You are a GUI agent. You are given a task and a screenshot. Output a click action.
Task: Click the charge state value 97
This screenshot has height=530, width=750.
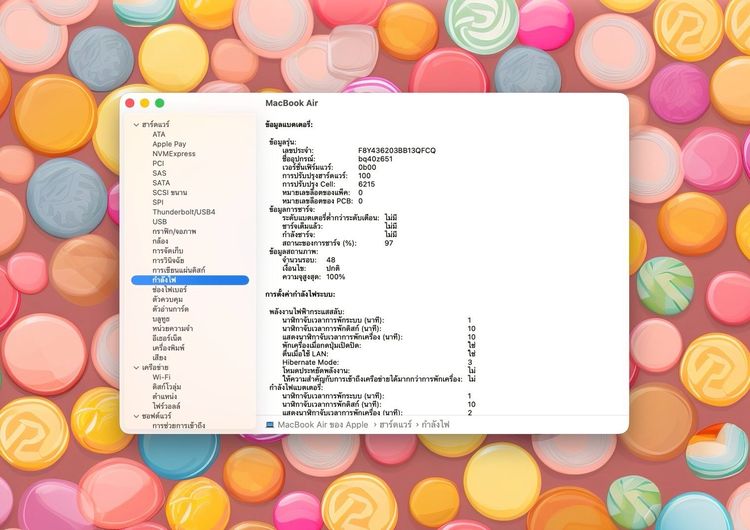pyautogui.click(x=389, y=243)
